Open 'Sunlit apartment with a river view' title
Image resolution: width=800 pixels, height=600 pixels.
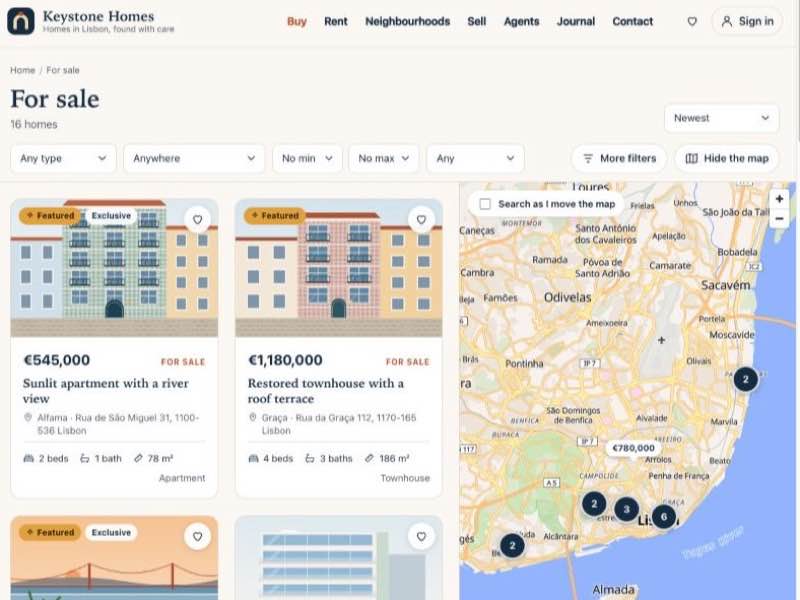pos(106,391)
